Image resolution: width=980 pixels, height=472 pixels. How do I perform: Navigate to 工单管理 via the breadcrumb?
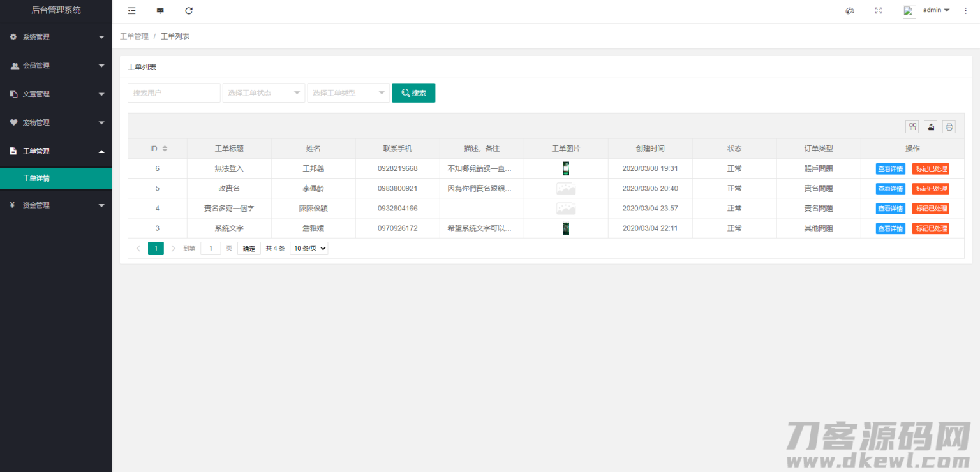(x=134, y=36)
